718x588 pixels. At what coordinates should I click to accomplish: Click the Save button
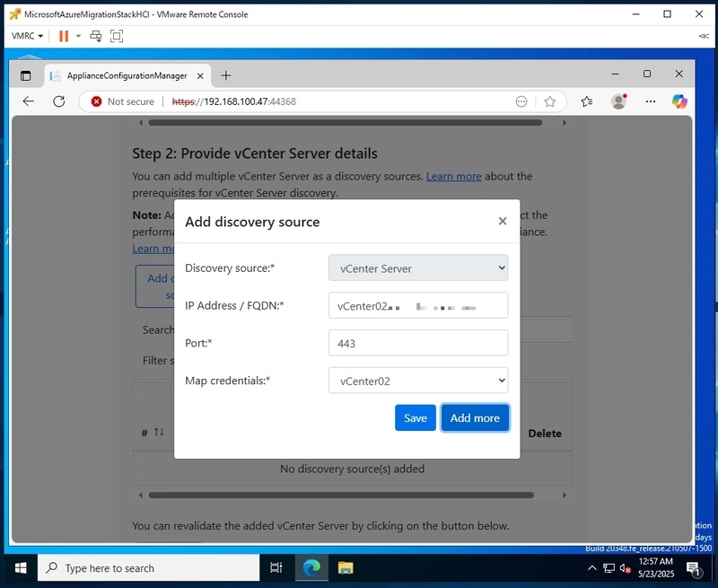point(416,417)
